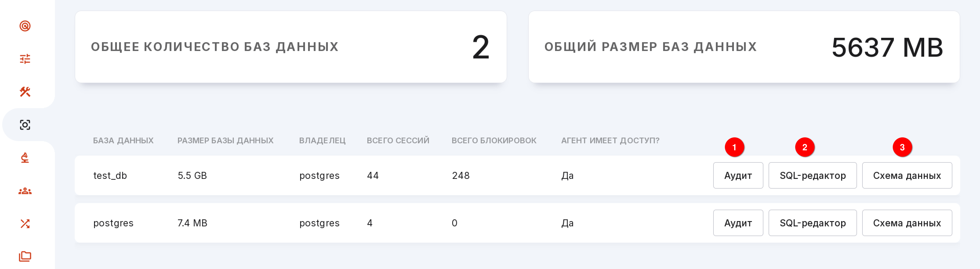
Task: Open Схема данных for test_db
Action: [x=907, y=175]
